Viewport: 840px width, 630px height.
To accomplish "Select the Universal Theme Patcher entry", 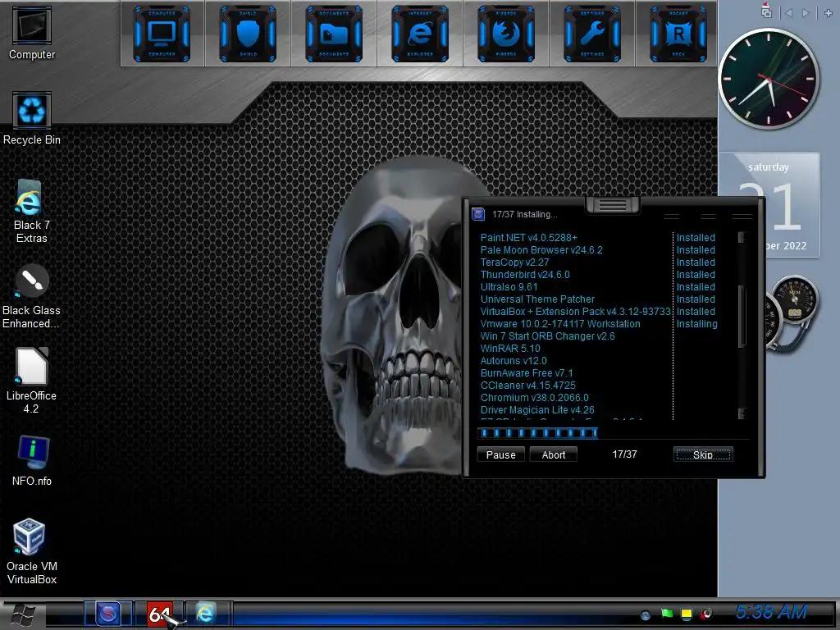I will pos(537,299).
